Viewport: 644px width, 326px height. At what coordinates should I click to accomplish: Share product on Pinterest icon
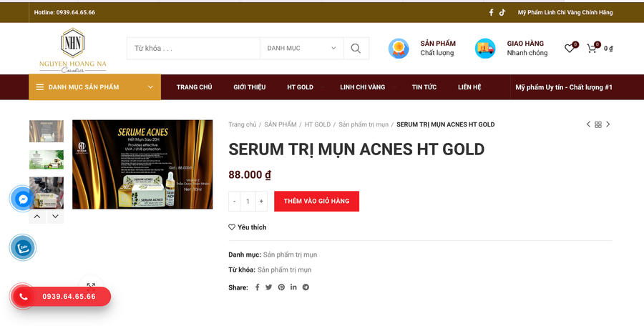pyautogui.click(x=281, y=287)
